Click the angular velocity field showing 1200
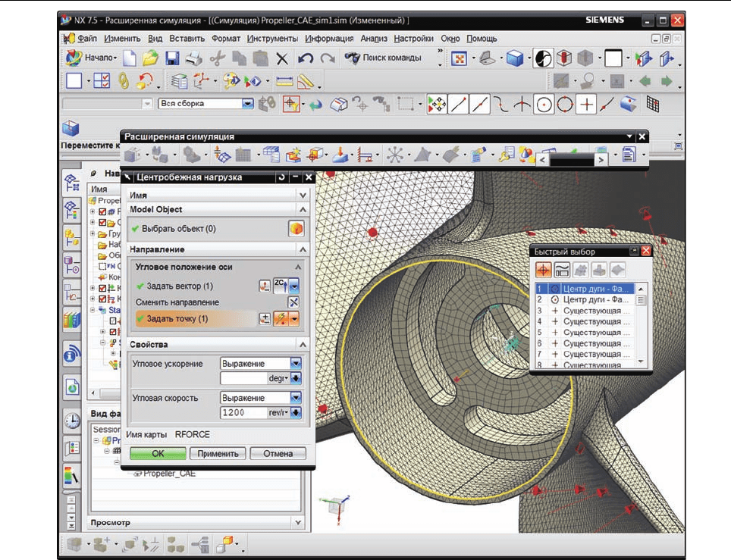 click(x=243, y=413)
